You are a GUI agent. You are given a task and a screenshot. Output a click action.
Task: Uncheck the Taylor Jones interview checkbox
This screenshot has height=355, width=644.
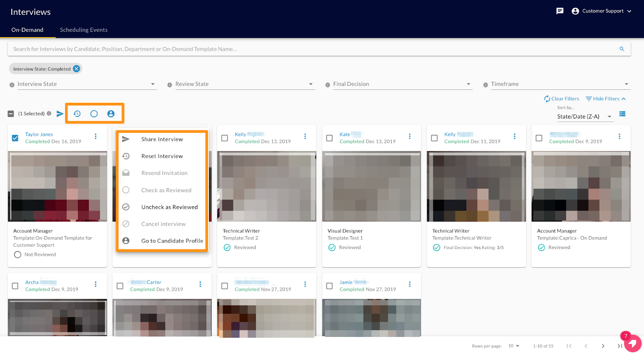coord(15,138)
